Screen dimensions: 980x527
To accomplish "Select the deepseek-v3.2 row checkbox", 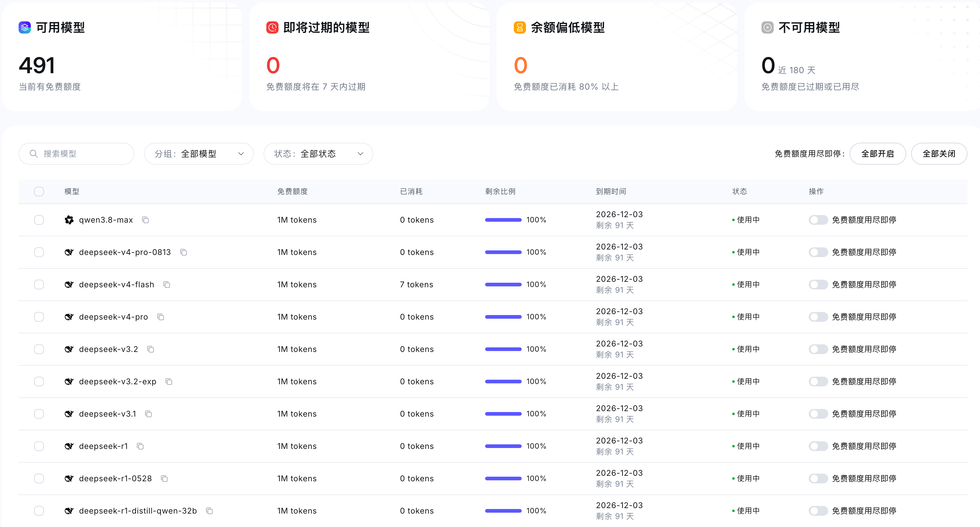I will point(39,350).
